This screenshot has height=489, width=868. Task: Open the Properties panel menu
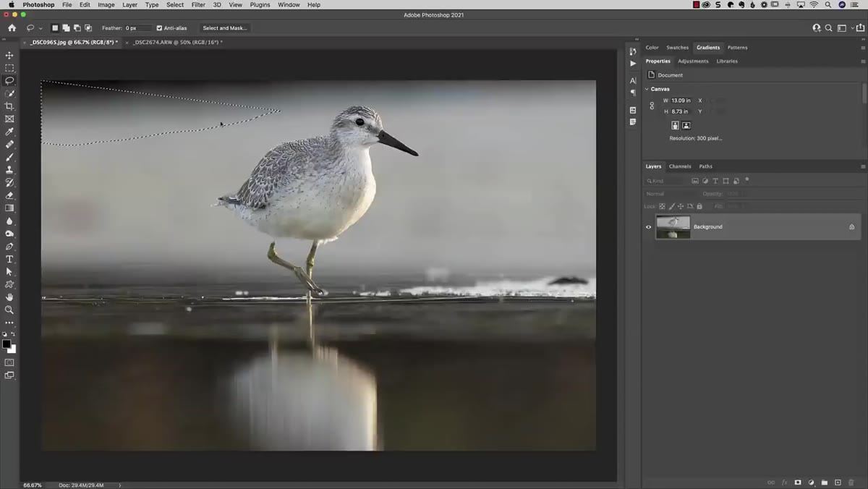tap(863, 61)
